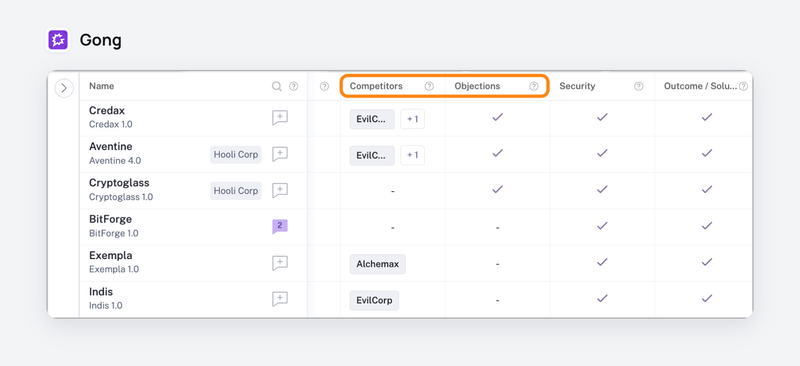
Task: Show help for the Security column
Action: click(x=638, y=86)
